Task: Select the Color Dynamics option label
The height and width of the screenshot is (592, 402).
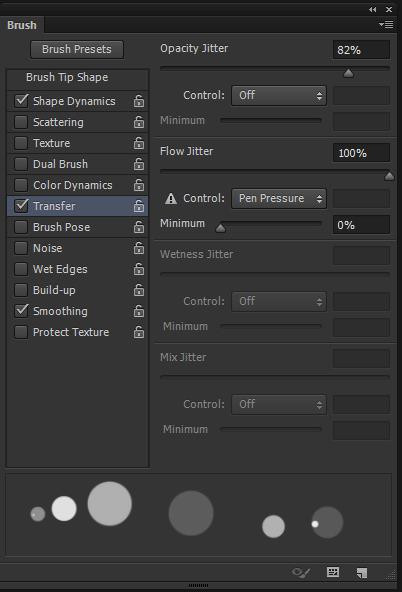Action: click(x=73, y=185)
